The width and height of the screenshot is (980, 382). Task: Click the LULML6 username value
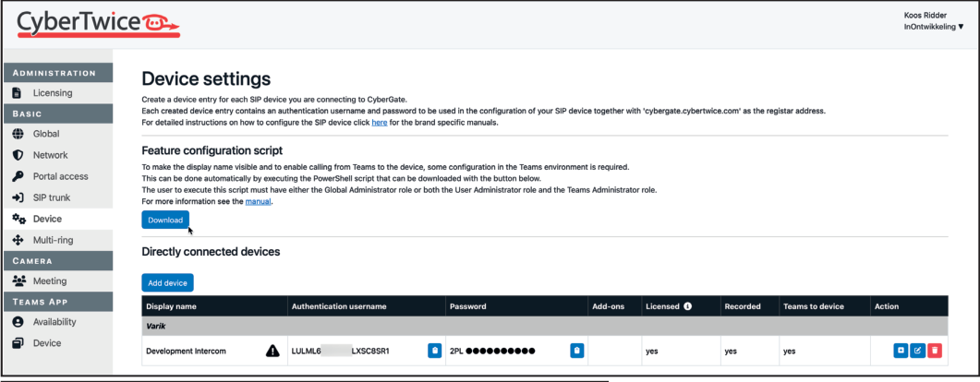[341, 352]
